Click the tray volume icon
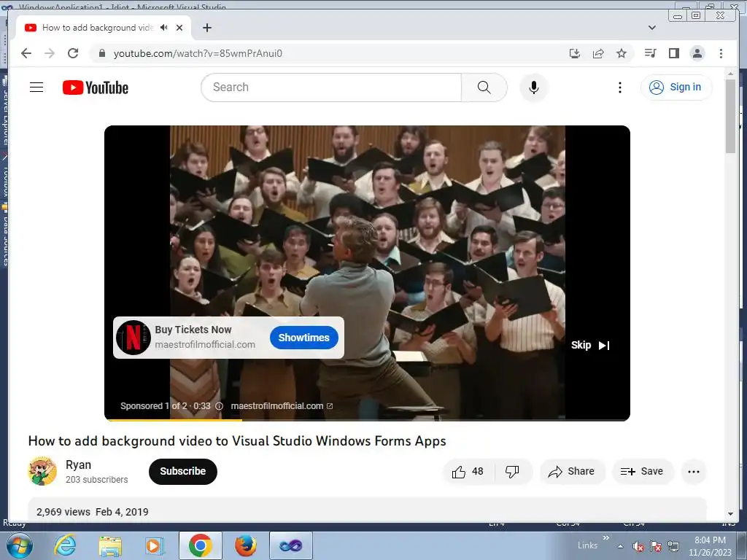The image size is (747, 560). [638, 546]
